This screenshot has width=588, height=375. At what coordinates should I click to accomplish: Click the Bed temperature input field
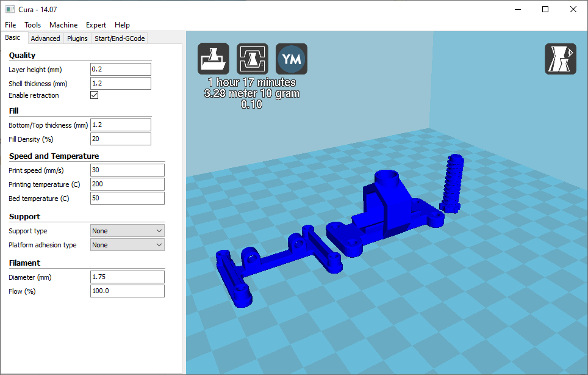click(x=127, y=198)
